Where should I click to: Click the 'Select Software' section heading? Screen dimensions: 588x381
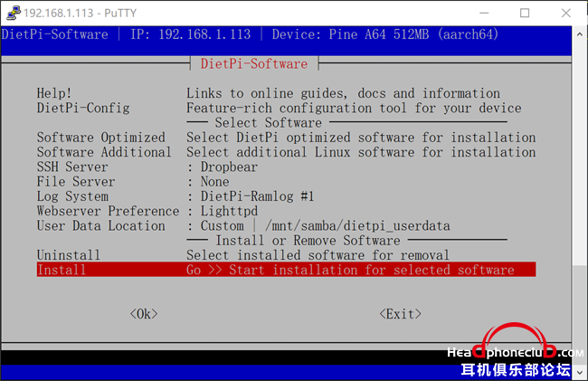(x=268, y=122)
